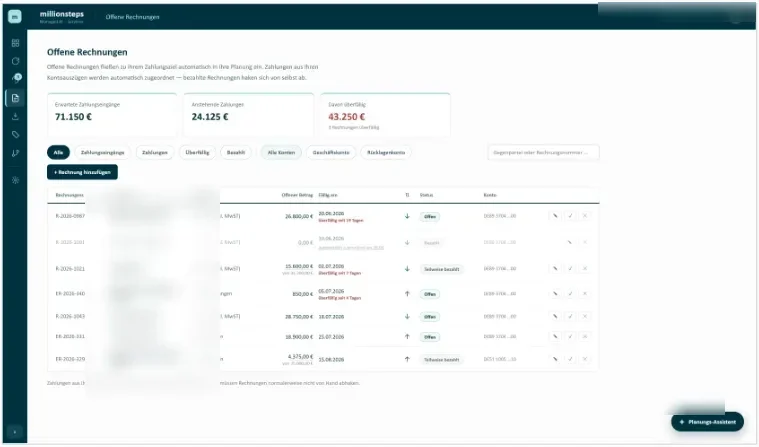
Task: Click the Offen badge in 850,00 € row
Action: pyautogui.click(x=430, y=294)
